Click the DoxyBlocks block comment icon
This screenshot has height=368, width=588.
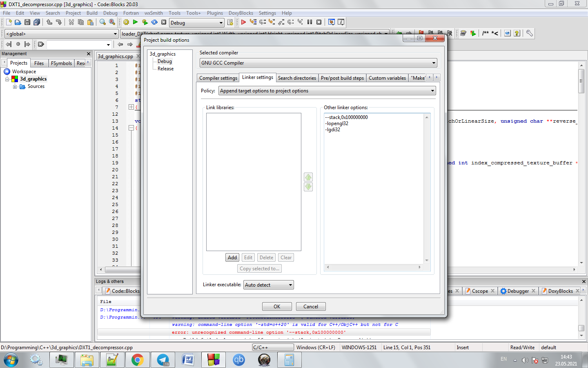pos(485,33)
